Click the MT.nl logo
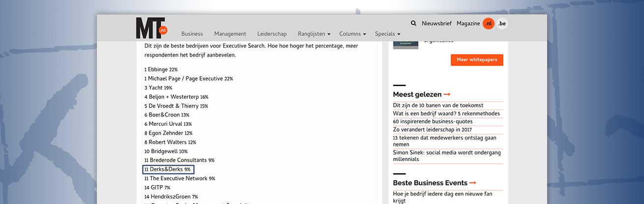The width and height of the screenshot is (644, 204). point(152,28)
